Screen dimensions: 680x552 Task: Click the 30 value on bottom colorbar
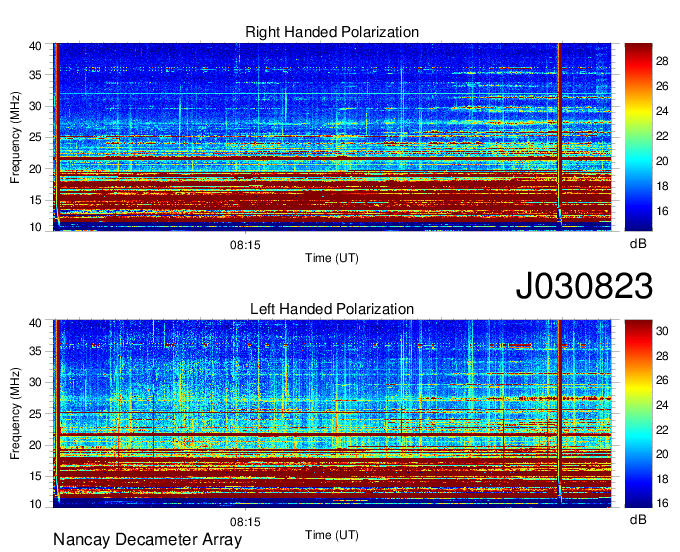662,331
